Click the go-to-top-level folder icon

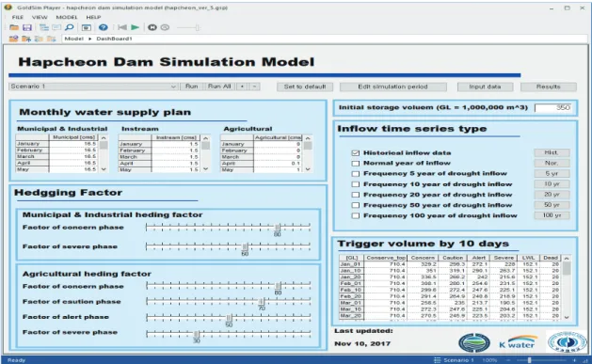(13, 39)
